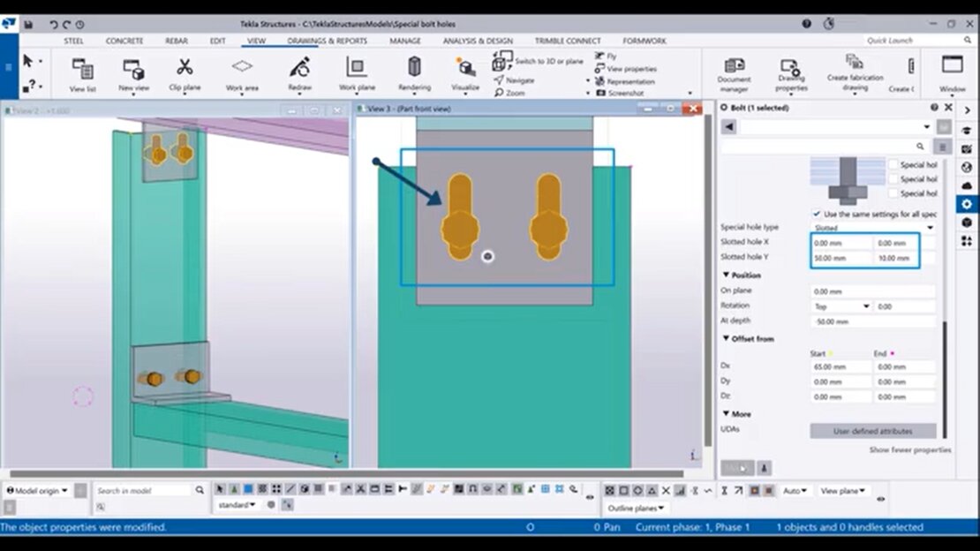Open the Fly view tool

[606, 56]
